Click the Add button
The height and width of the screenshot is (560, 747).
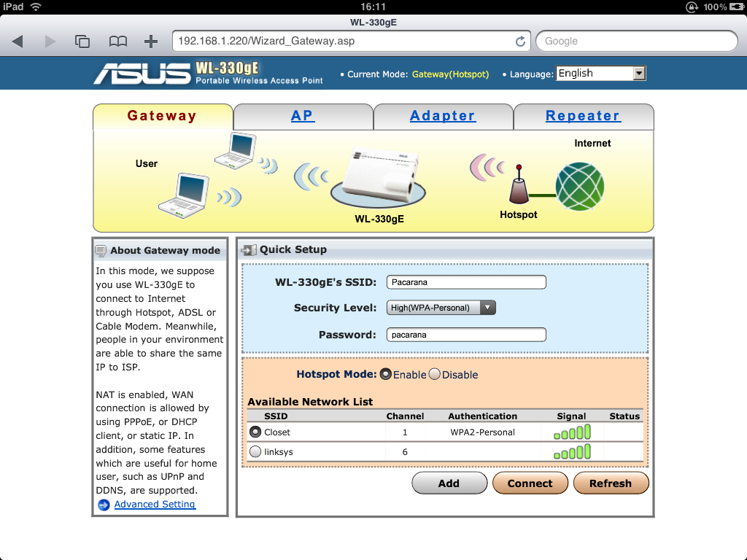point(449,483)
